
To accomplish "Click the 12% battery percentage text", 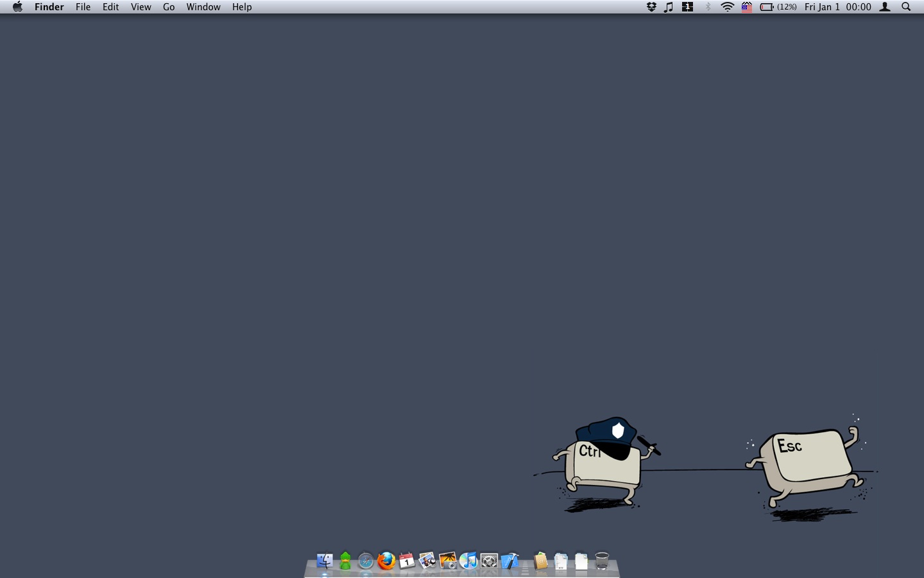I will [787, 7].
